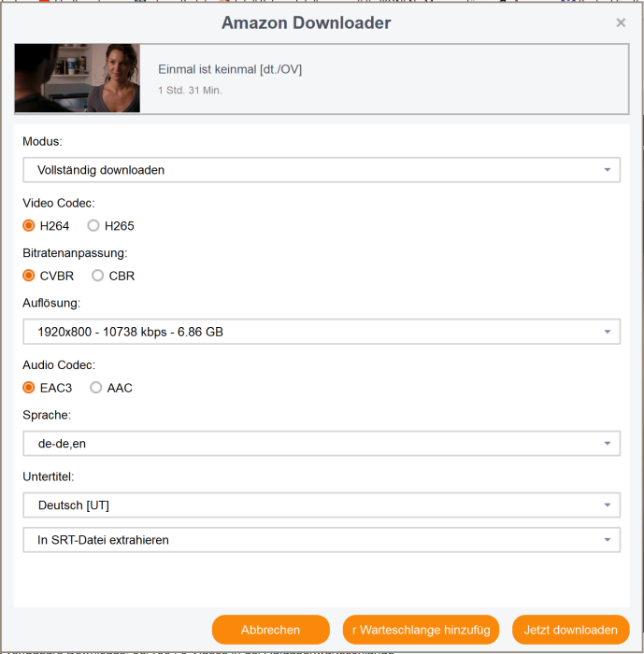Click the movie thumbnail image
Image resolution: width=644 pixels, height=654 pixels.
(x=78, y=79)
